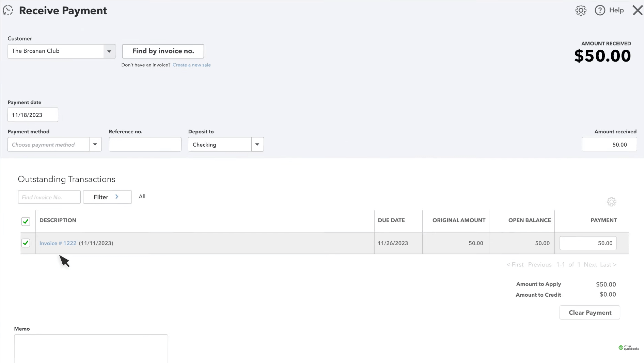Toggle the select-all transactions checkbox

26,221
